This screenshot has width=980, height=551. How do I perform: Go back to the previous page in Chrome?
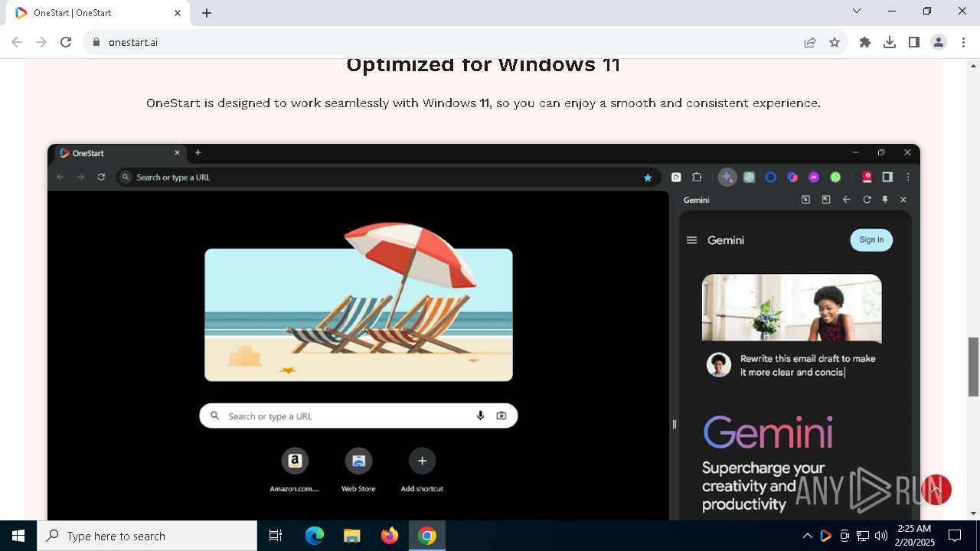(17, 42)
